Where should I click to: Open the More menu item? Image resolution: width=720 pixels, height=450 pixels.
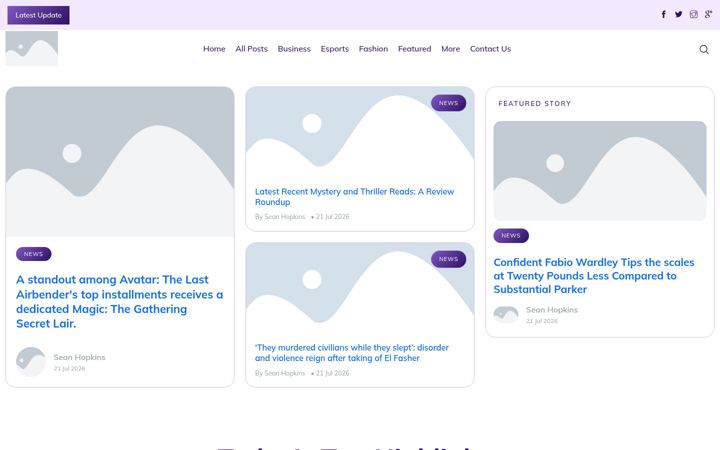tap(450, 49)
